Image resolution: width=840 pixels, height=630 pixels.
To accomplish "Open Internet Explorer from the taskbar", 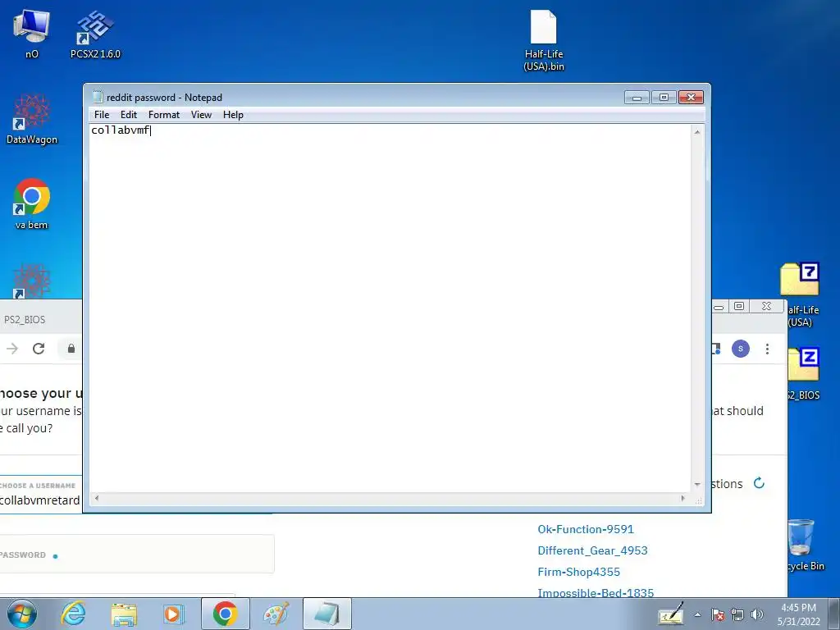I will pyautogui.click(x=73, y=614).
